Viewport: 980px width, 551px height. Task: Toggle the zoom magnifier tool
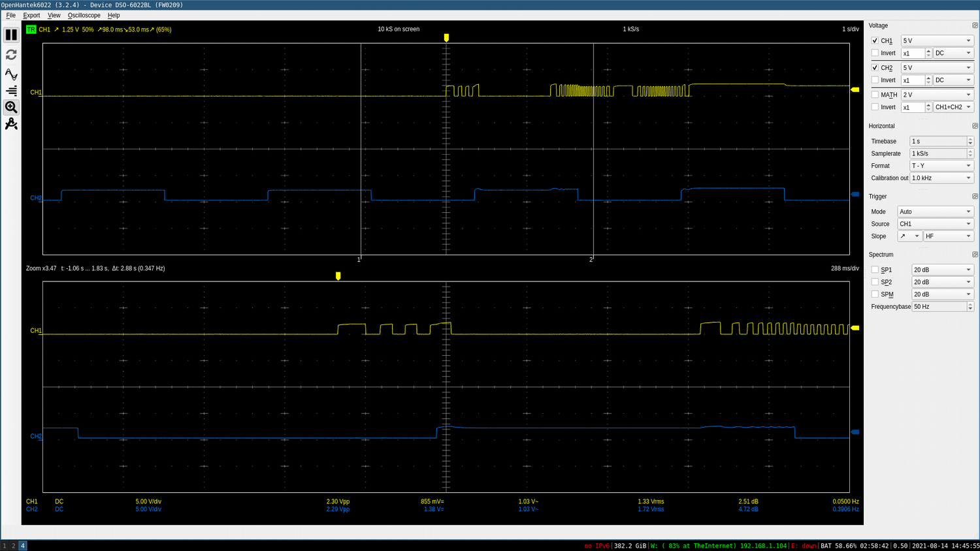pyautogui.click(x=11, y=107)
